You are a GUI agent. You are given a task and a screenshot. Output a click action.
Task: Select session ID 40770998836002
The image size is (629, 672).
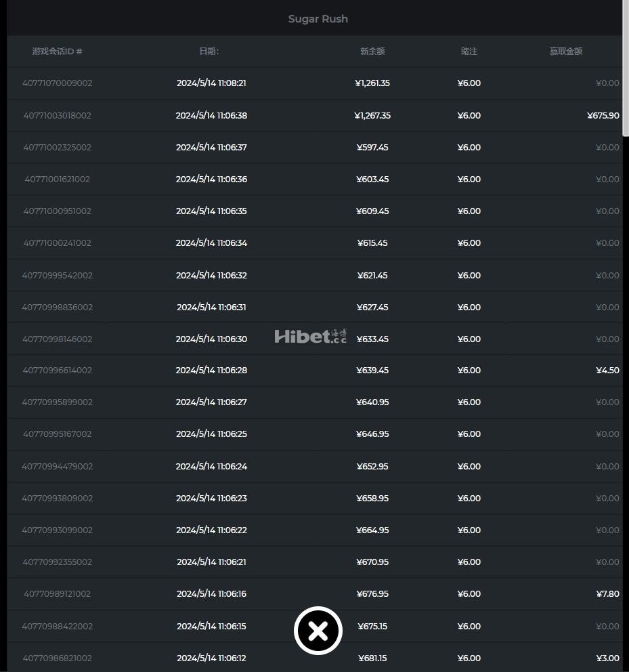pyautogui.click(x=58, y=308)
